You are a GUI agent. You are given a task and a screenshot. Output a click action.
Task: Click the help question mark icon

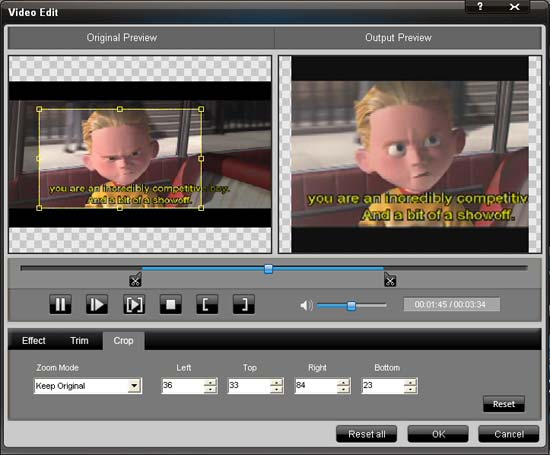480,6
